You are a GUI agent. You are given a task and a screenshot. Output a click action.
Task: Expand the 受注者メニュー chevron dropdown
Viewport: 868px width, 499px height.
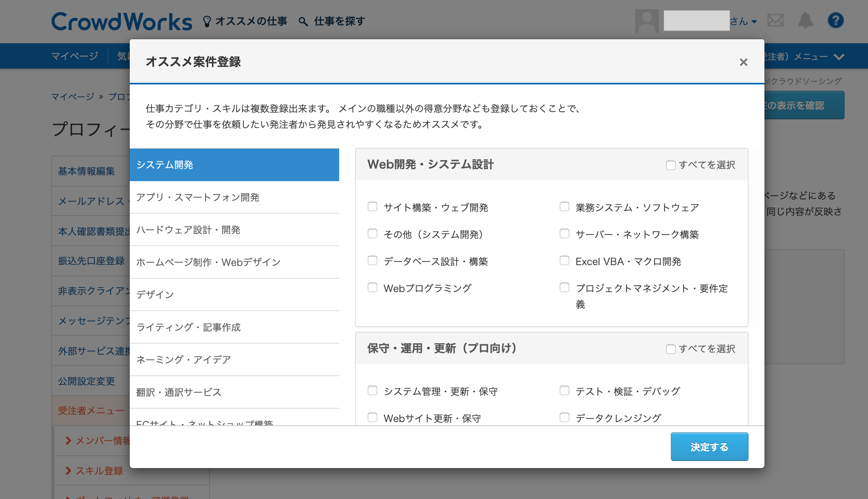tap(839, 57)
